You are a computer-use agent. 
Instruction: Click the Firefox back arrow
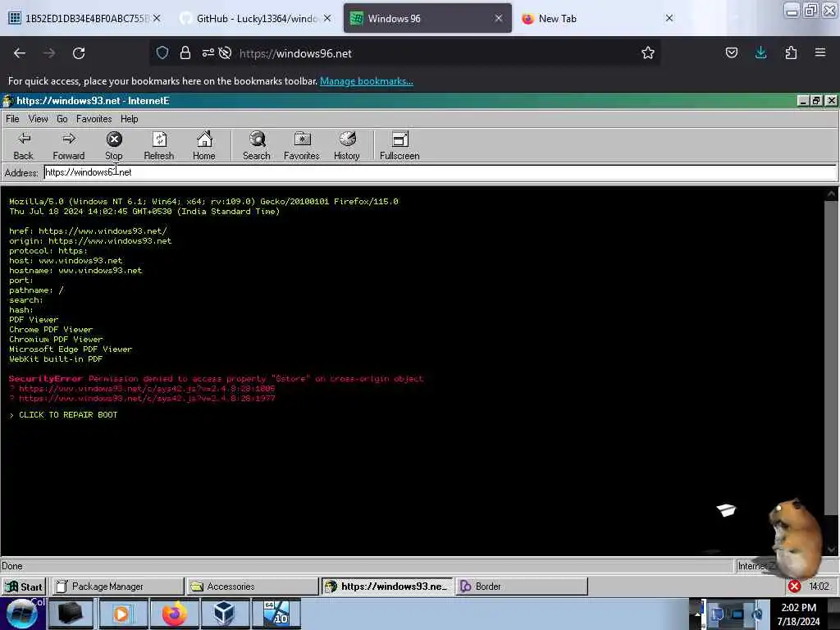(20, 53)
